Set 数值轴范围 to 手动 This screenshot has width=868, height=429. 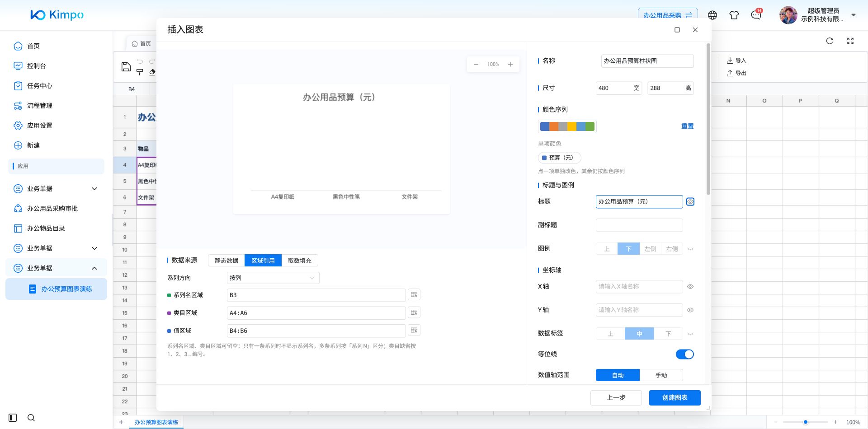661,375
